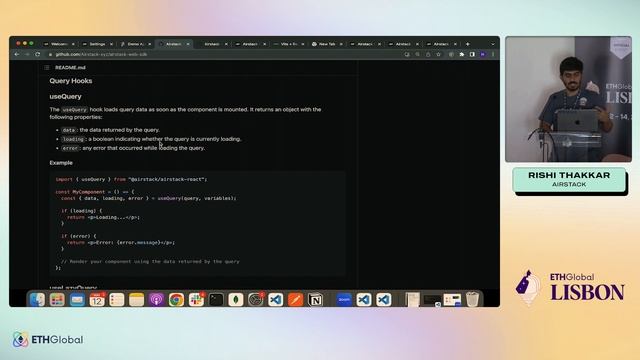
Task: Launch Terminal from the Dock
Action: pos(216,300)
